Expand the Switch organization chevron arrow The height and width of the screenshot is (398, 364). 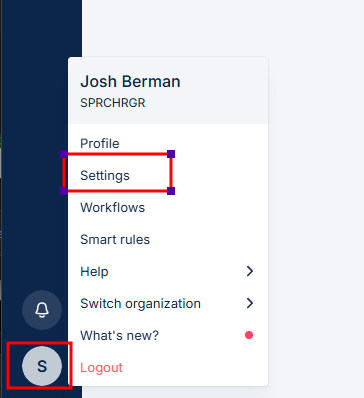(x=250, y=303)
